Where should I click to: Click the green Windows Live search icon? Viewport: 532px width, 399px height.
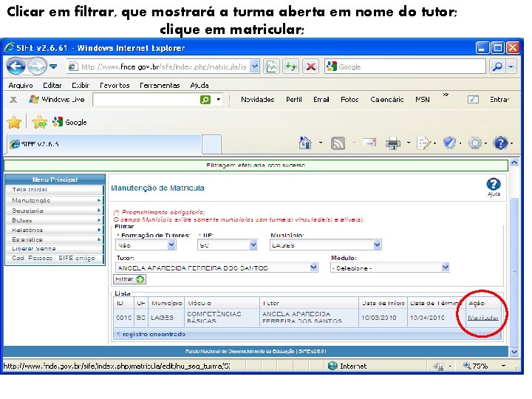(x=205, y=100)
